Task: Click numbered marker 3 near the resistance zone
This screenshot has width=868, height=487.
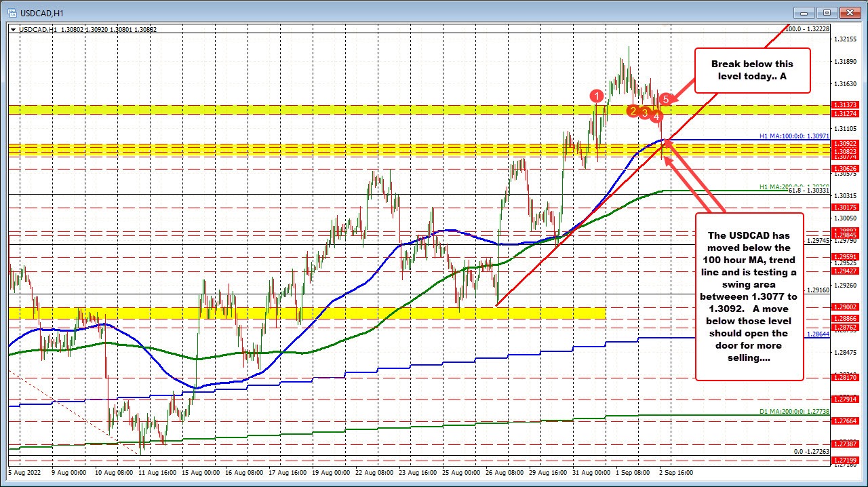Action: [x=645, y=113]
